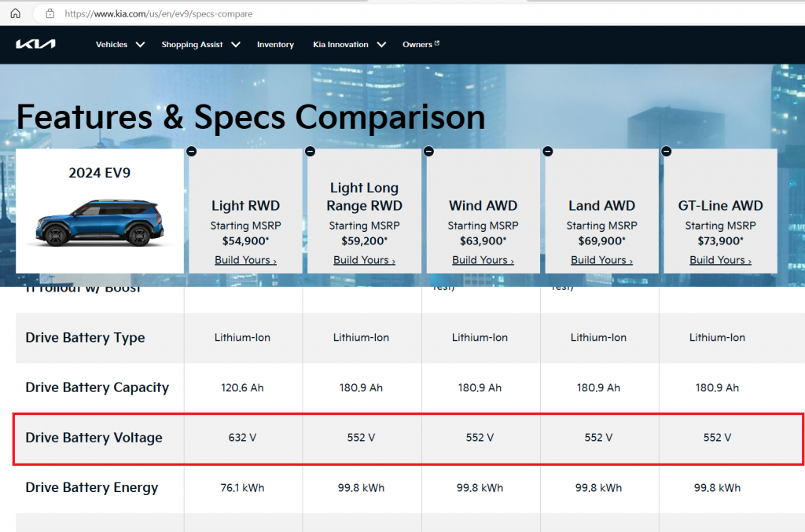This screenshot has height=532, width=805.
Task: Click the Drive Battery Type row label
Action: pyautogui.click(x=85, y=338)
